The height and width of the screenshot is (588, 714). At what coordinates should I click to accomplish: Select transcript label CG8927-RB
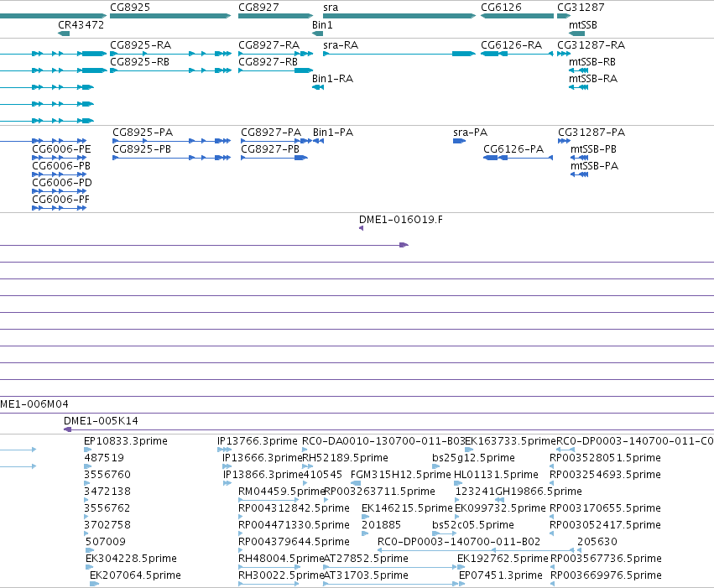tap(268, 62)
